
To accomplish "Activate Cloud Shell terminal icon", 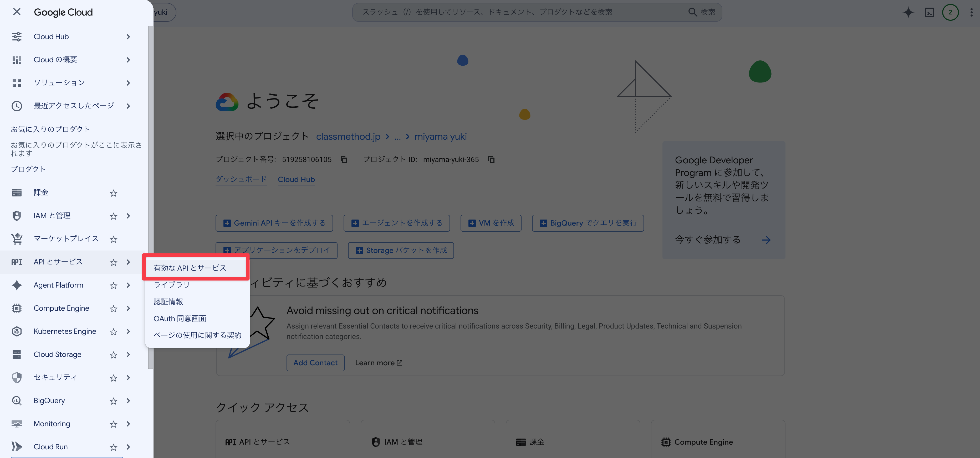I will 930,12.
